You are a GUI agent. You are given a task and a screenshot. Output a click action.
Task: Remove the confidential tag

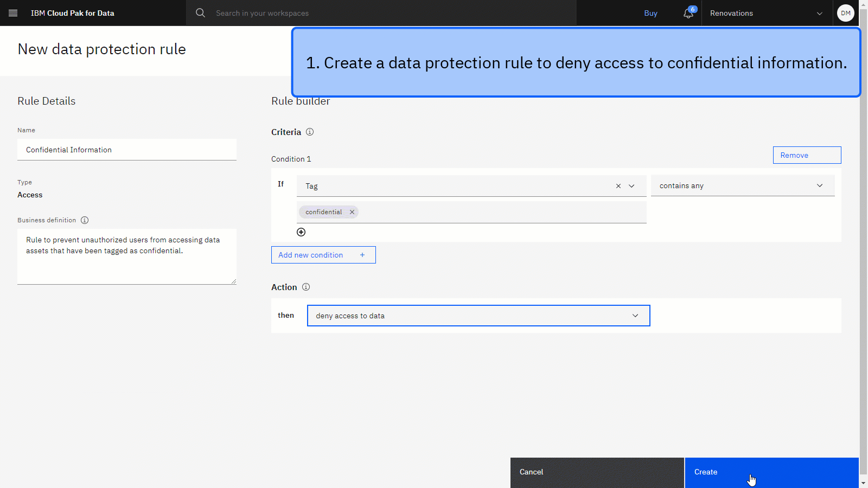352,212
